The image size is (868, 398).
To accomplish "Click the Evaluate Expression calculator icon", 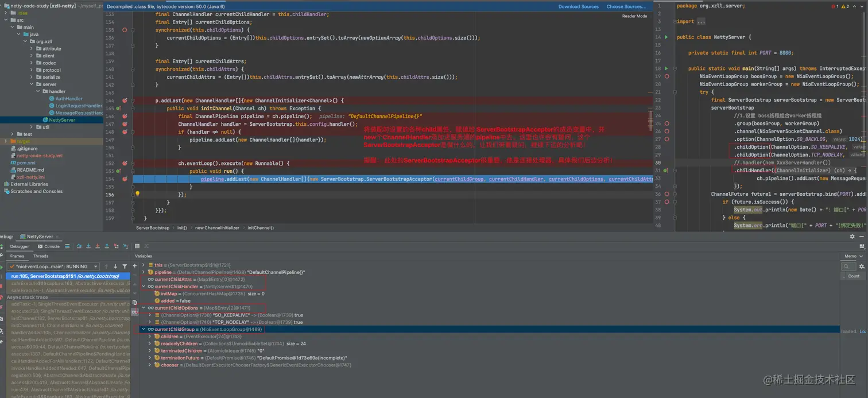I will click(137, 246).
